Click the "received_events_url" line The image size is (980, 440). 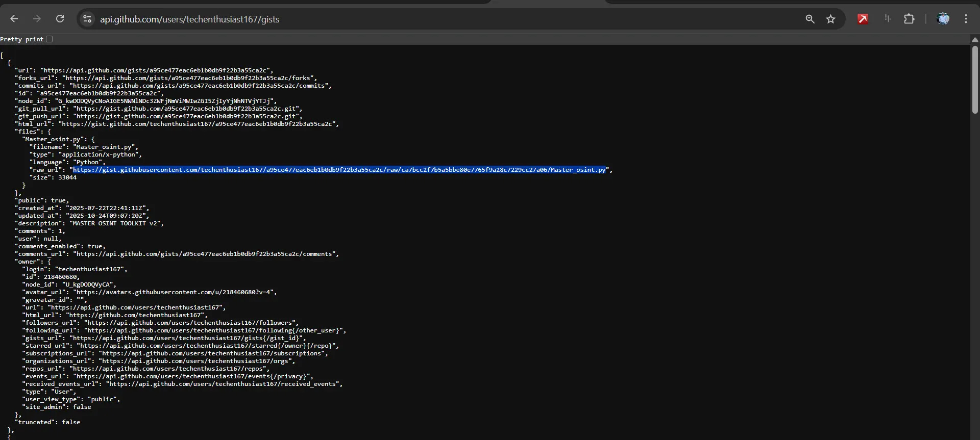pyautogui.click(x=183, y=384)
